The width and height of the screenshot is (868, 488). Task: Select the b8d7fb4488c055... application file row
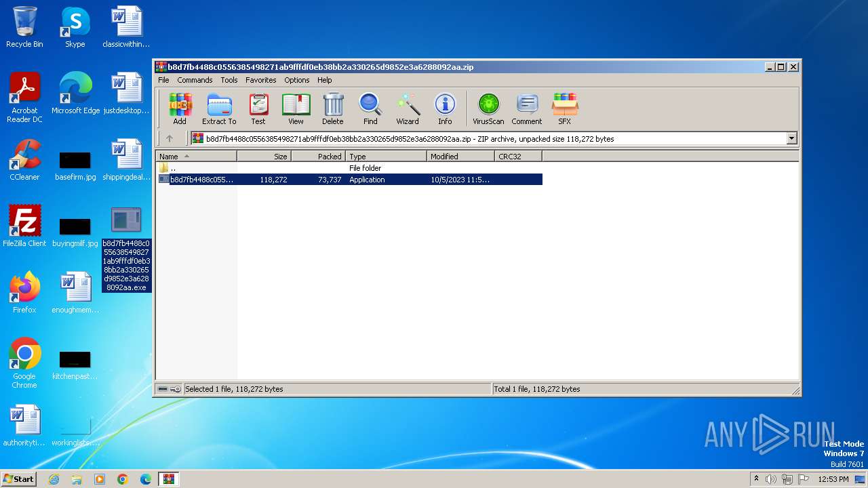pyautogui.click(x=349, y=180)
